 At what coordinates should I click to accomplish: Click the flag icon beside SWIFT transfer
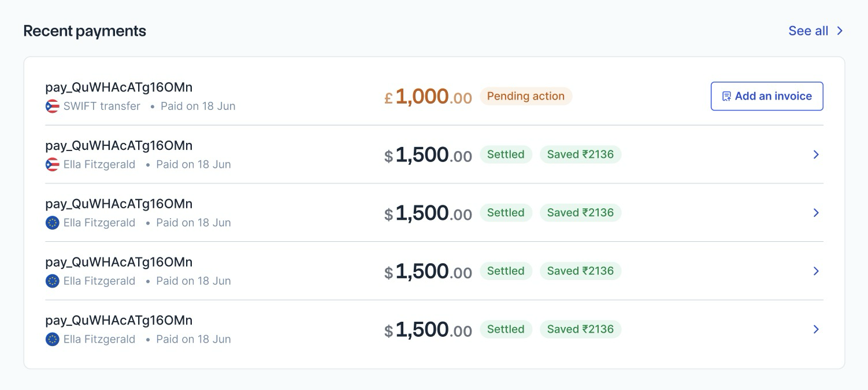(53, 106)
